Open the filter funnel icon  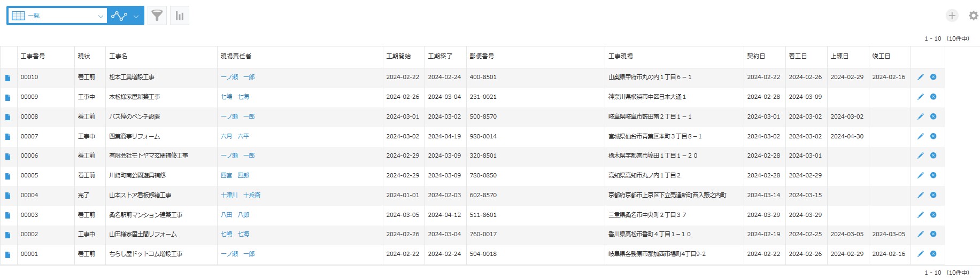(x=157, y=15)
